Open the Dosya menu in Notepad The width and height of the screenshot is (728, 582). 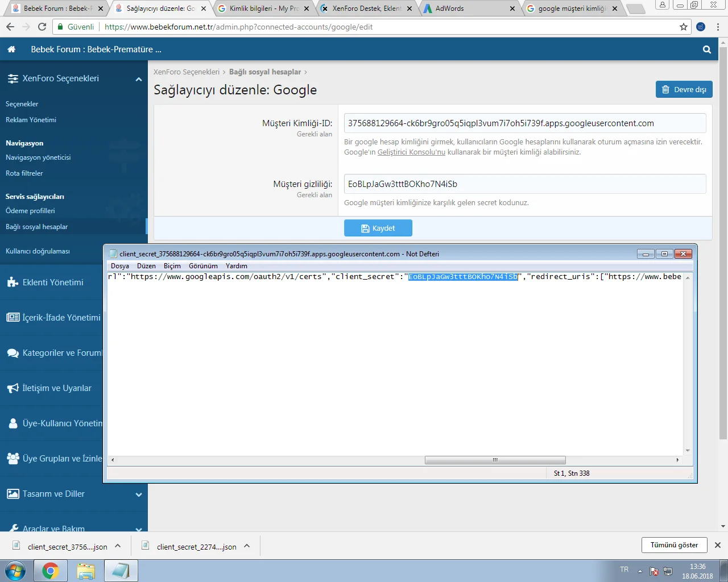(119, 266)
